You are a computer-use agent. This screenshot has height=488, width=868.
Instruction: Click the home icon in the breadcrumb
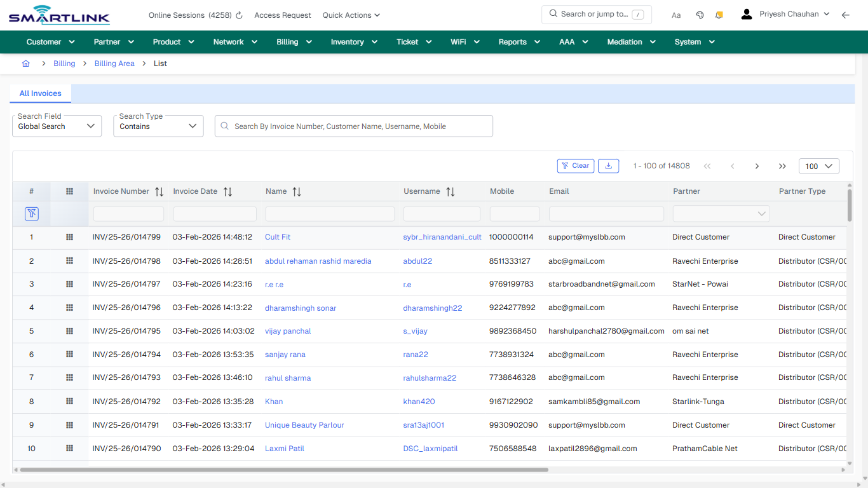(25, 64)
